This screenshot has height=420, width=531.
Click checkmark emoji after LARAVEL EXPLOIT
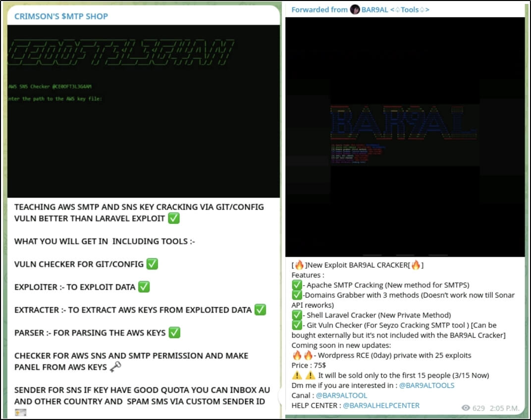(x=174, y=218)
